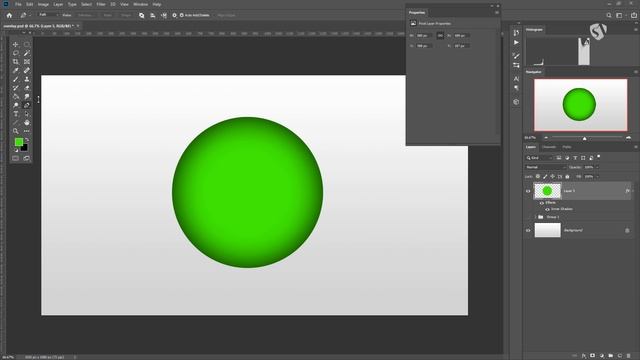Open the layer filter Kind dropdown
The image size is (640, 360).
pyautogui.click(x=539, y=158)
